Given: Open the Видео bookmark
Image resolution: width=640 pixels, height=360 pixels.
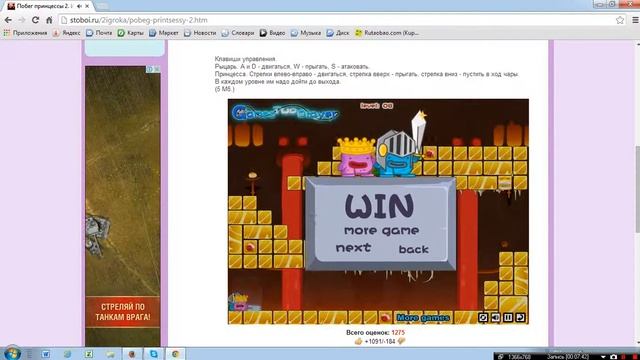Looking at the screenshot, I should click(273, 33).
